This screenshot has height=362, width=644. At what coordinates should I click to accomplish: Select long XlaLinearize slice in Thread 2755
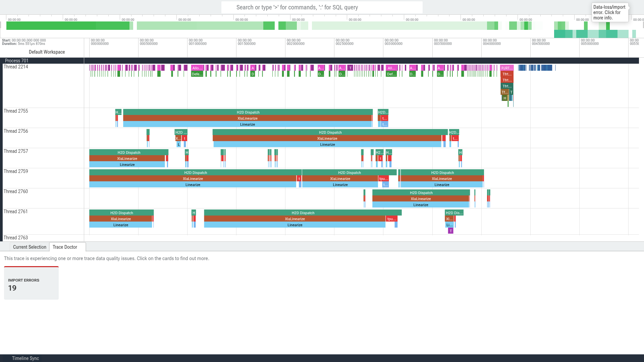click(248, 118)
